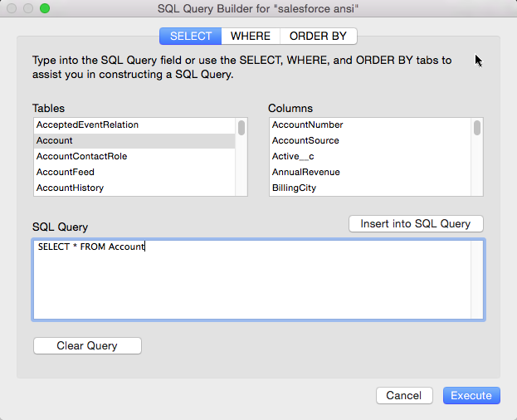Click the Tables list scrollbar thumb

241,128
